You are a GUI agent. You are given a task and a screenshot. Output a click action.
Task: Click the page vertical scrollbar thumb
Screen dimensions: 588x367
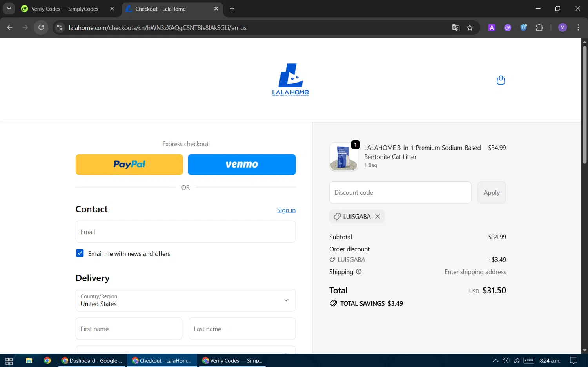(x=584, y=105)
